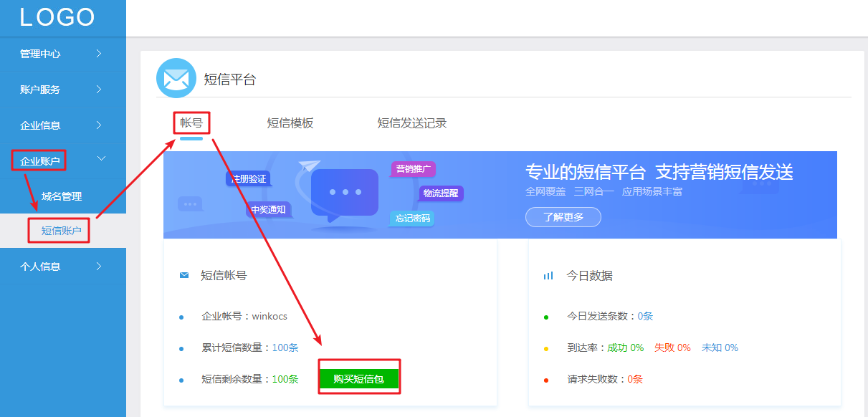Switch to the 帐号 tab
Viewport: 868px width, 417px height.
[x=191, y=123]
